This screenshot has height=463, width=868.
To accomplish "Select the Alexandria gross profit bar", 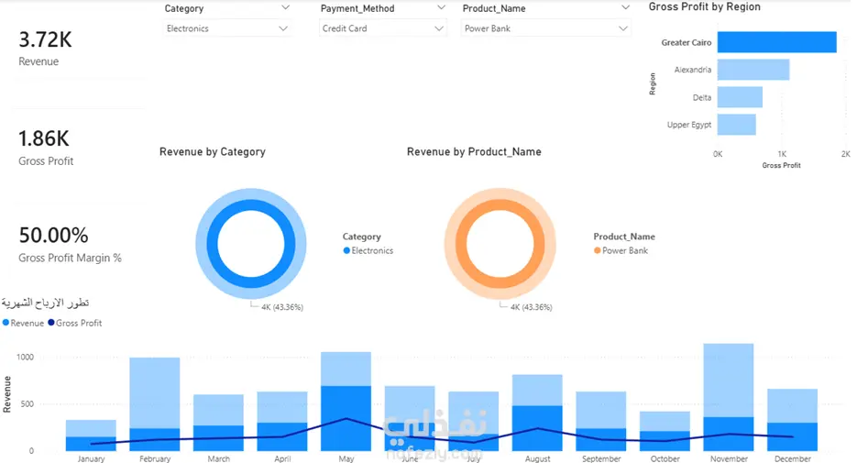I will coord(753,70).
